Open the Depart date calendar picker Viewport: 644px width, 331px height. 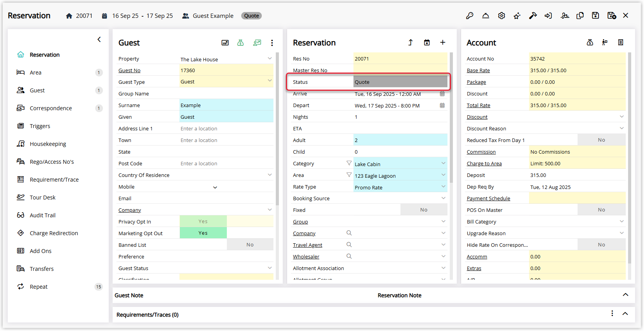pos(442,106)
